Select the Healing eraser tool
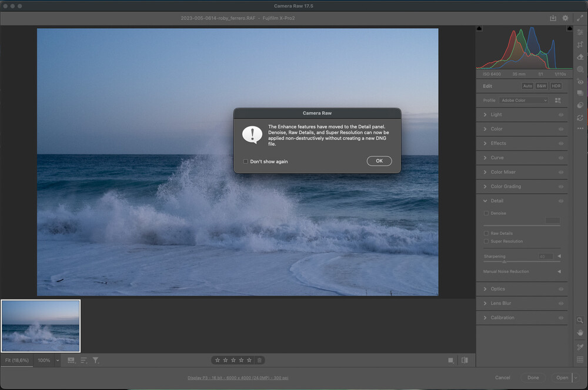588x390 pixels. click(x=580, y=57)
